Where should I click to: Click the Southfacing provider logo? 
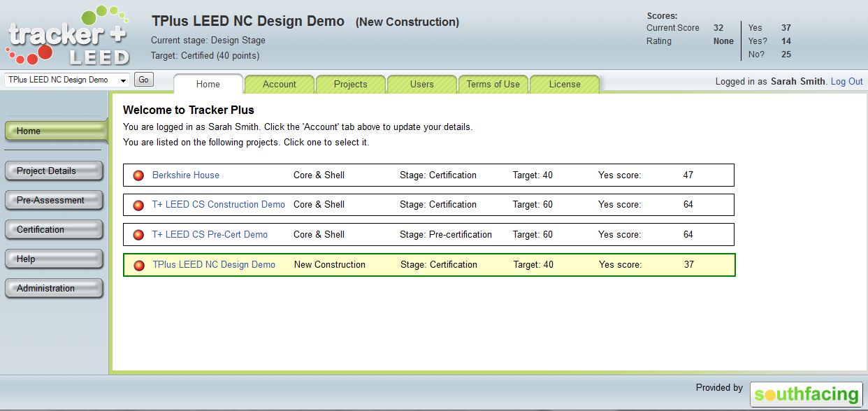(x=806, y=394)
